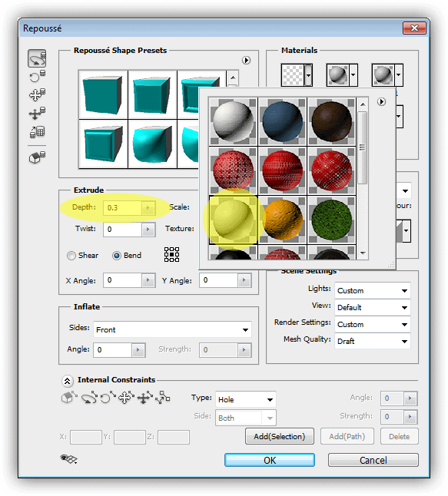Pick the dark blue sphere material
Screen dimensions: 448x496
[x=283, y=121]
